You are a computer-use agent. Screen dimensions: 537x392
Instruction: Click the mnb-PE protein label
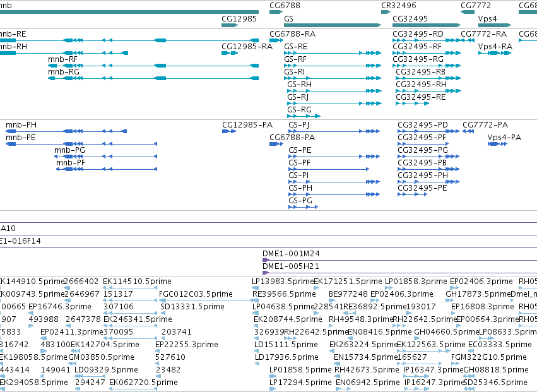click(x=21, y=138)
